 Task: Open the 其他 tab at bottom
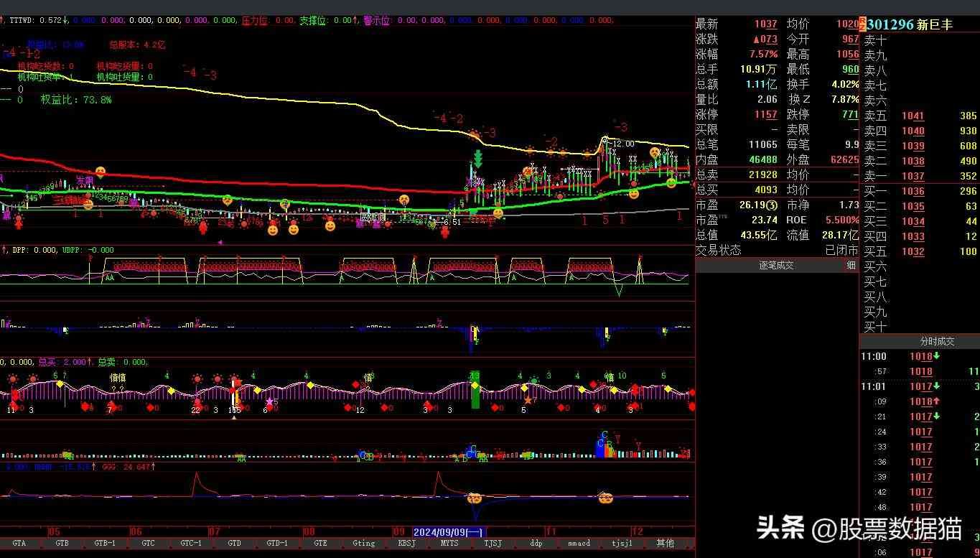point(665,544)
